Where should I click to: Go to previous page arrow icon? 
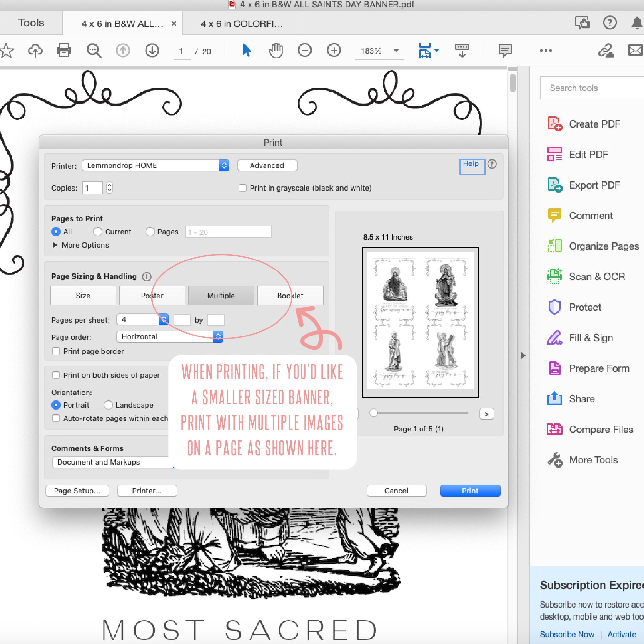click(123, 51)
